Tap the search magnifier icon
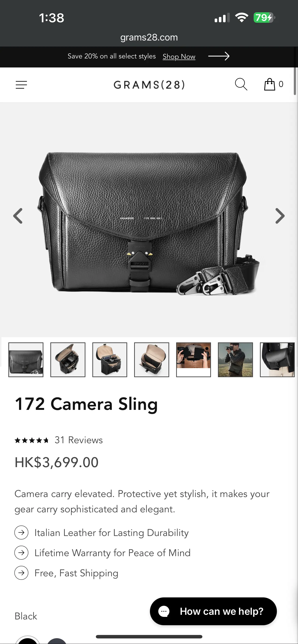The image size is (298, 644). (x=241, y=84)
